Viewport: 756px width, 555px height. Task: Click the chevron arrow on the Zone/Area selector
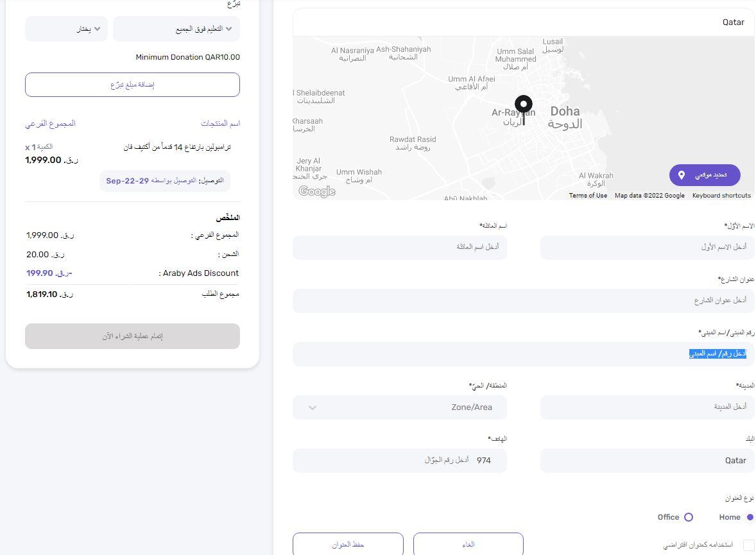pyautogui.click(x=313, y=407)
